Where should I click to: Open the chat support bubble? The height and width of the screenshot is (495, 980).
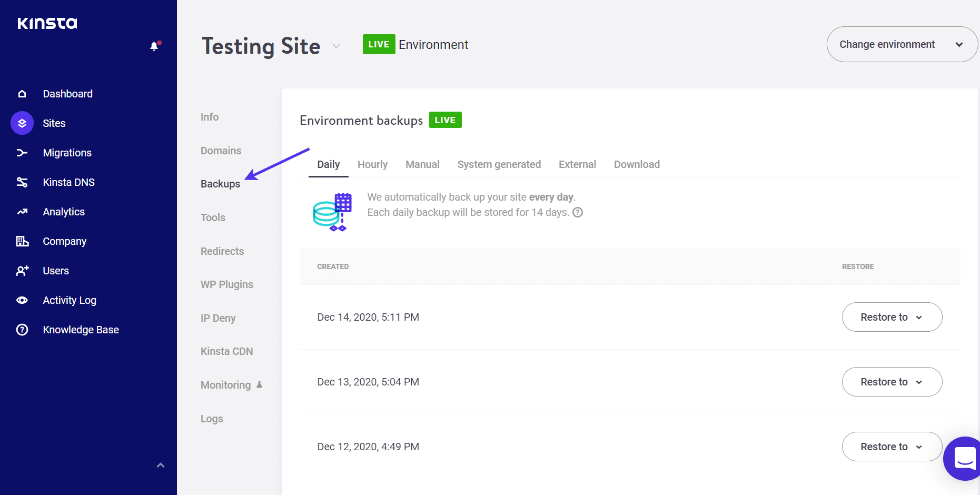tap(964, 458)
